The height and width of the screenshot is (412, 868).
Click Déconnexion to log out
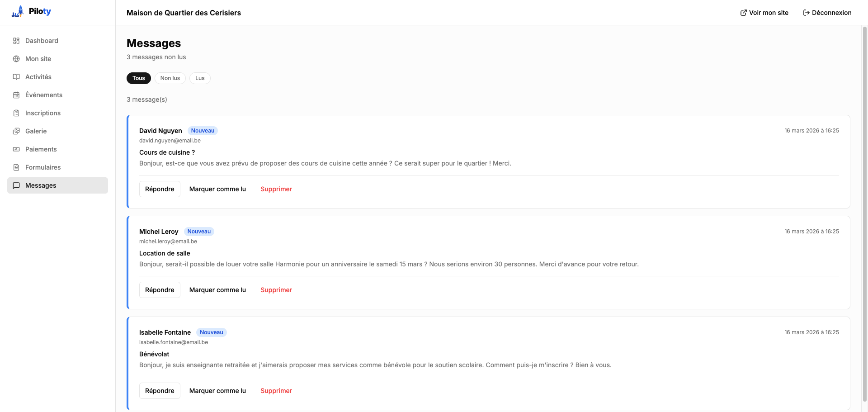(827, 13)
